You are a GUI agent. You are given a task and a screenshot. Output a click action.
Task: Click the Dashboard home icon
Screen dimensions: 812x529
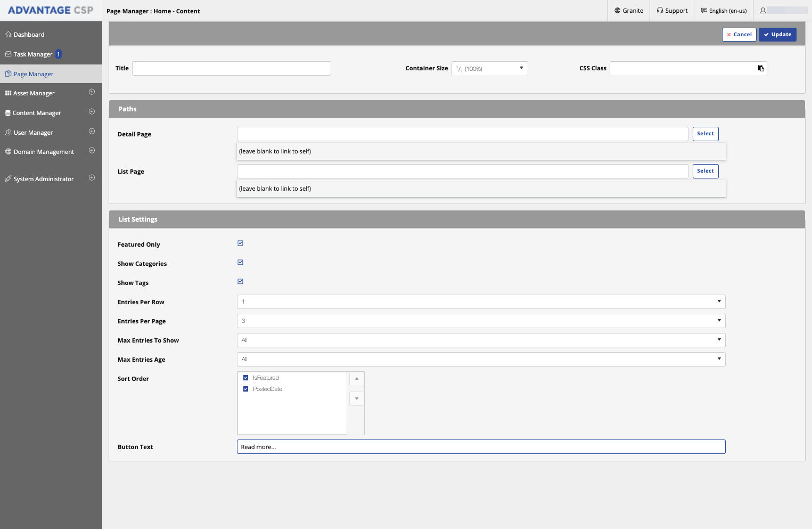coord(8,35)
